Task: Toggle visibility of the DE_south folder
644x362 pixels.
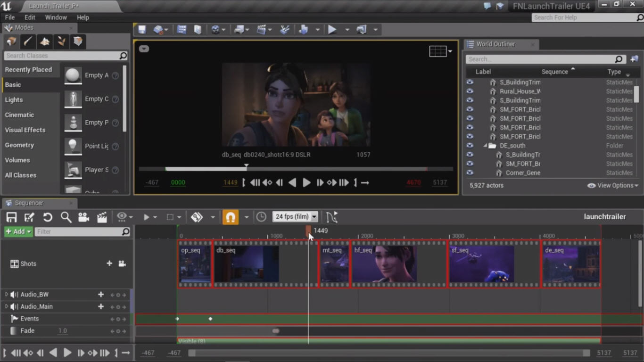Action: click(470, 146)
